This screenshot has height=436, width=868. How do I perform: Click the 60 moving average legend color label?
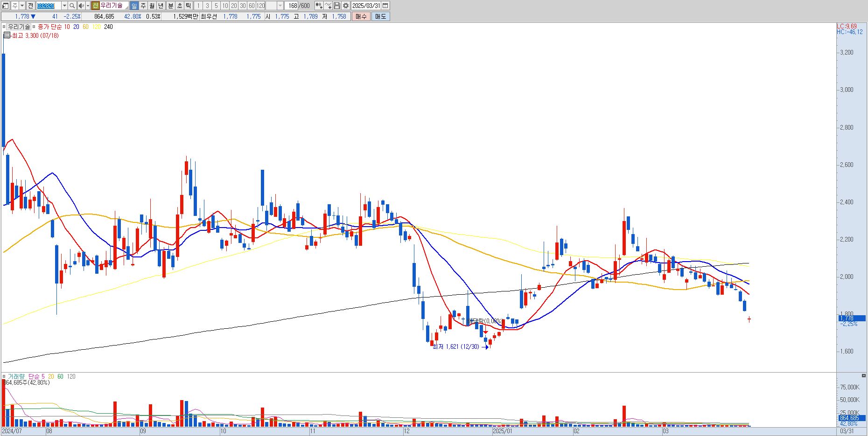[85, 27]
